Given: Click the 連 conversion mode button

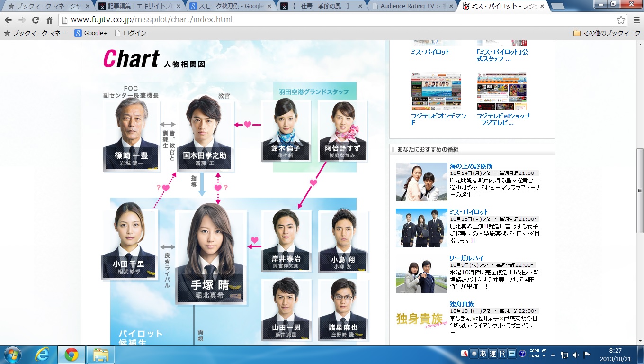Looking at the screenshot, I should pos(492,354).
